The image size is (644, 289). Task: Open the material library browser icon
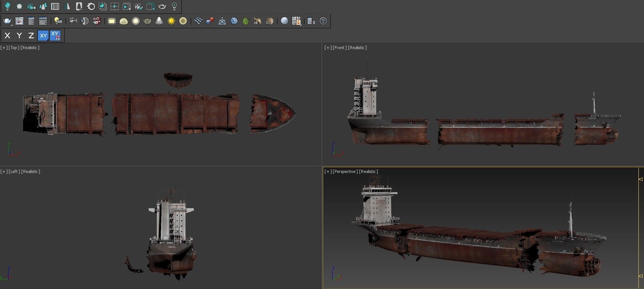click(x=296, y=21)
